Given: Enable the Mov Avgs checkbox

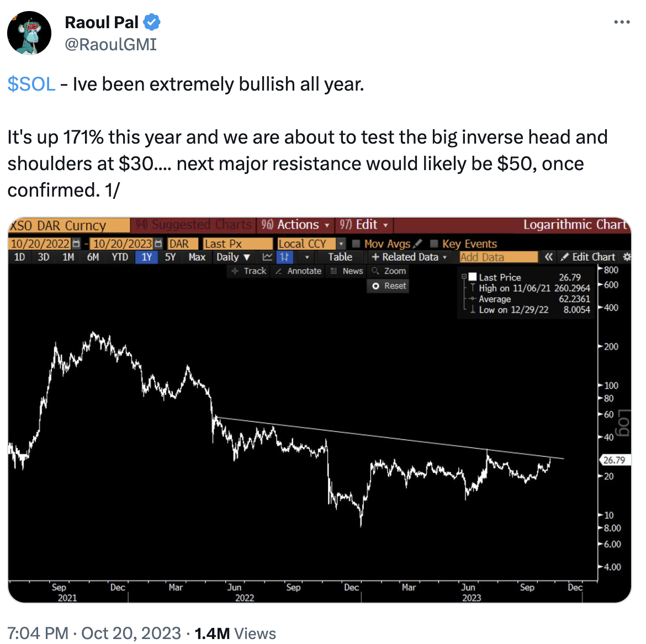Looking at the screenshot, I should point(356,244).
